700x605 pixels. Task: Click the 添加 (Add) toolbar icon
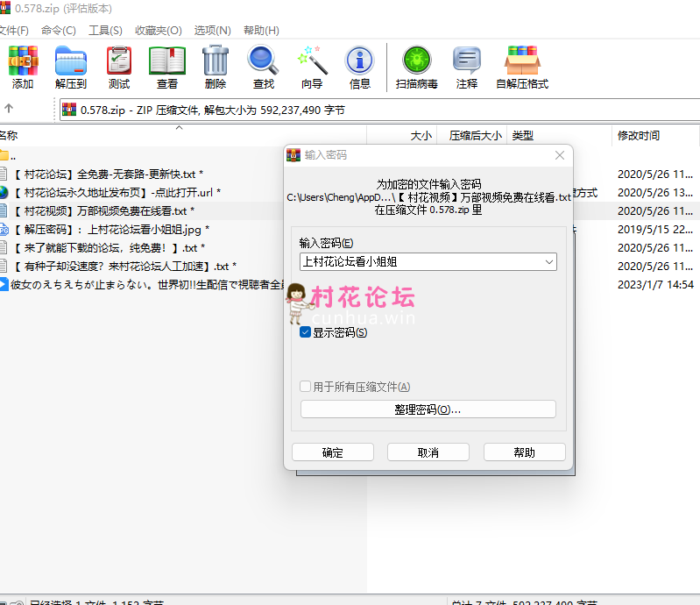coord(23,67)
